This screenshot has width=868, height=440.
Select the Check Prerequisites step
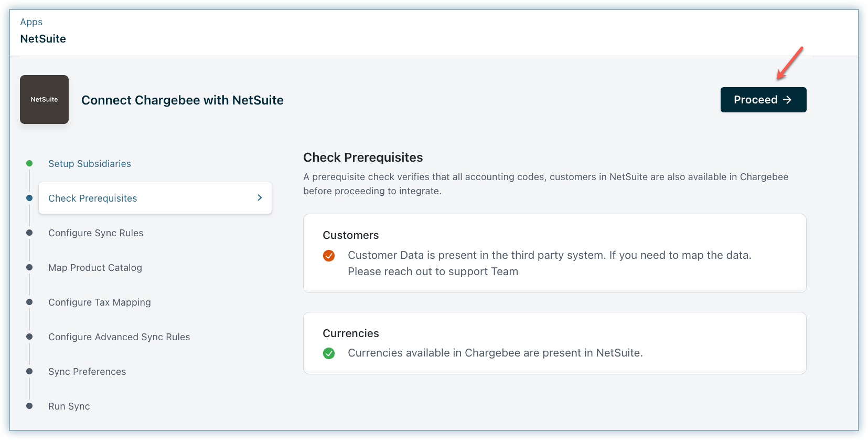pos(93,198)
